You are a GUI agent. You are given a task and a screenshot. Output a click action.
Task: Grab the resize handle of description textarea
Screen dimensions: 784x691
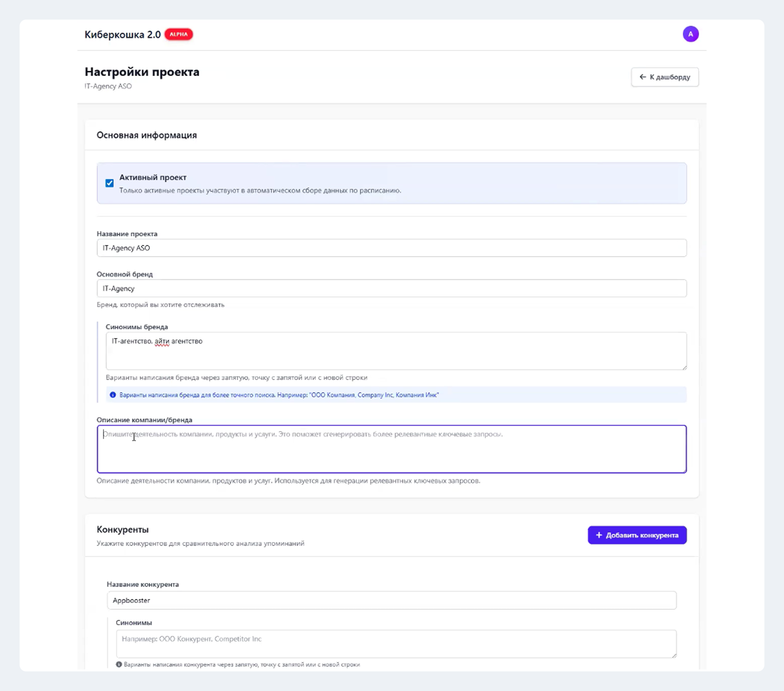[684, 470]
